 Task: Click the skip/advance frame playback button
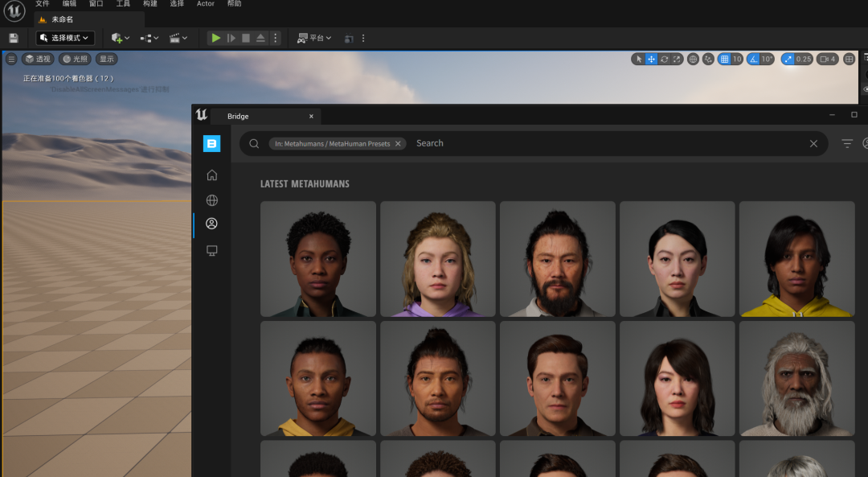click(x=231, y=38)
